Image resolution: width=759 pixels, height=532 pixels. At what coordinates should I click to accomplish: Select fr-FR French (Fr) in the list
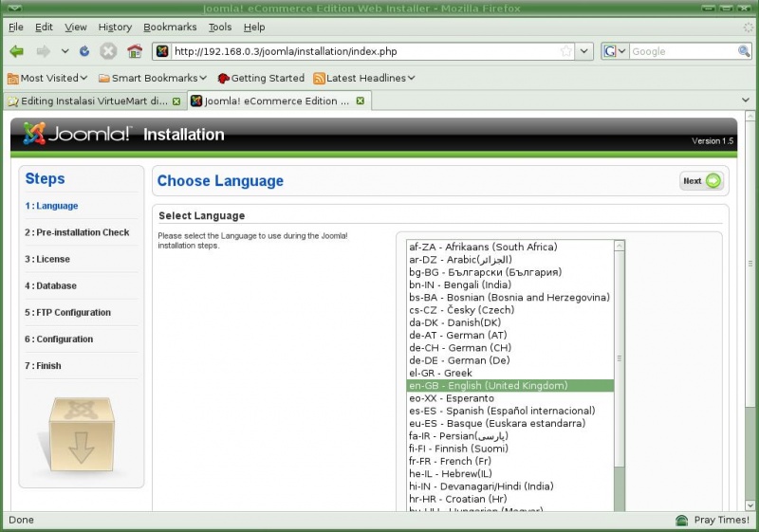pos(456,462)
